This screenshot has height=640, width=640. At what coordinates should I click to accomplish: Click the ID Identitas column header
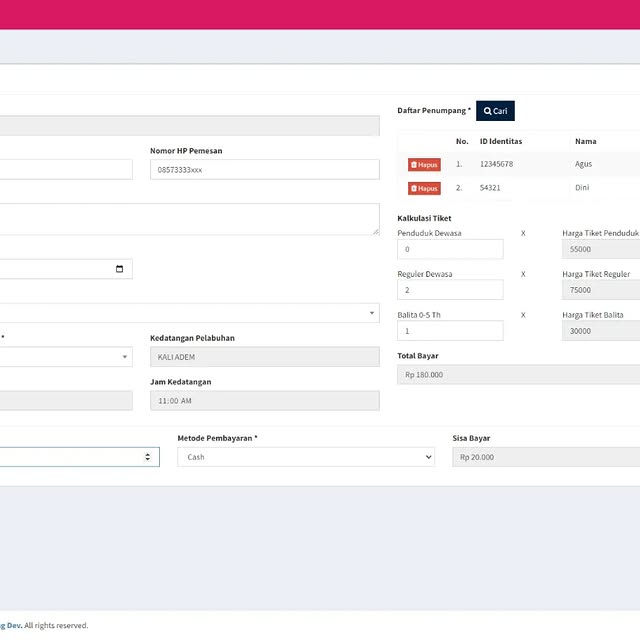point(501,141)
